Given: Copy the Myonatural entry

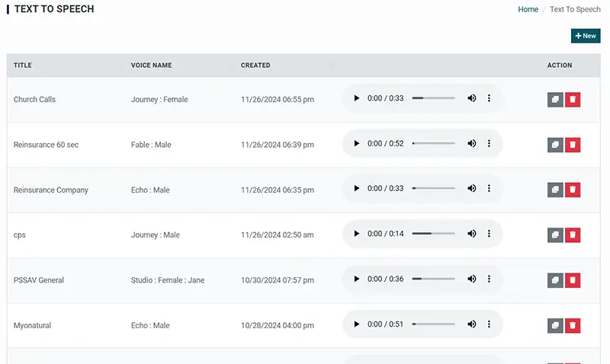Looking at the screenshot, I should [x=555, y=325].
